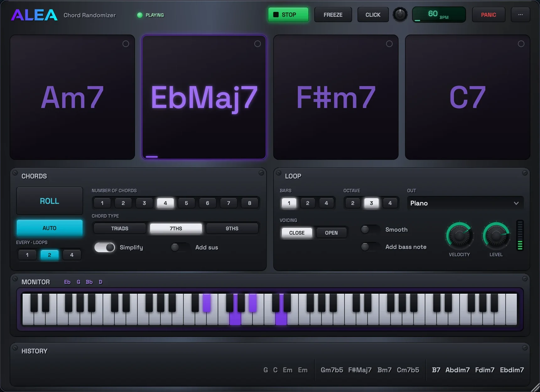Choose OPEN voicing
The height and width of the screenshot is (392, 540).
click(x=331, y=233)
